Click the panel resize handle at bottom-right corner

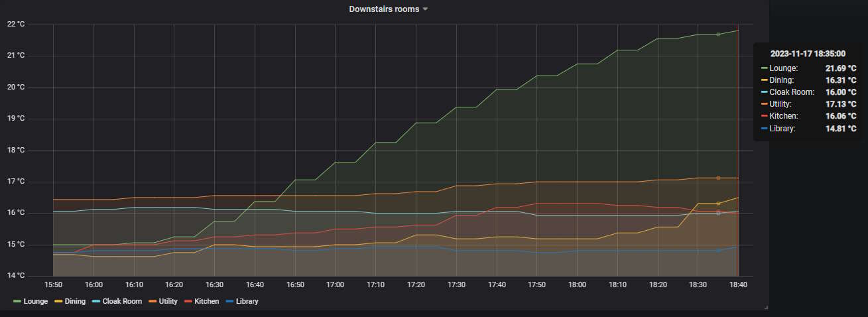point(766,308)
